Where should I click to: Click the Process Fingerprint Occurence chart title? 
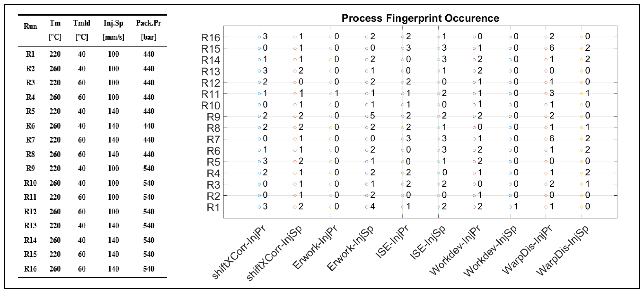(420, 18)
